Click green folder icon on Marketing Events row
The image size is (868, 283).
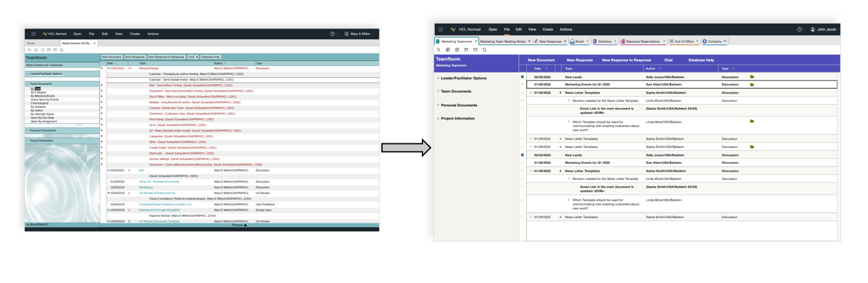tap(752, 84)
